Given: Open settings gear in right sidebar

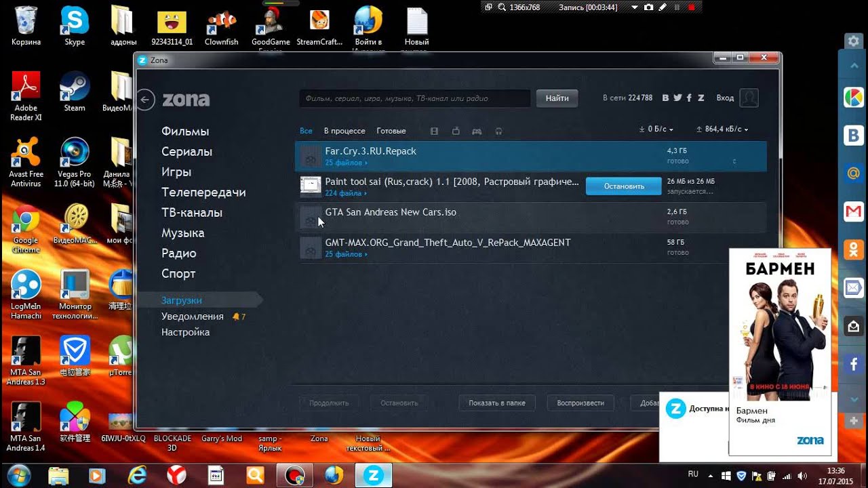Looking at the screenshot, I should pyautogui.click(x=853, y=41).
